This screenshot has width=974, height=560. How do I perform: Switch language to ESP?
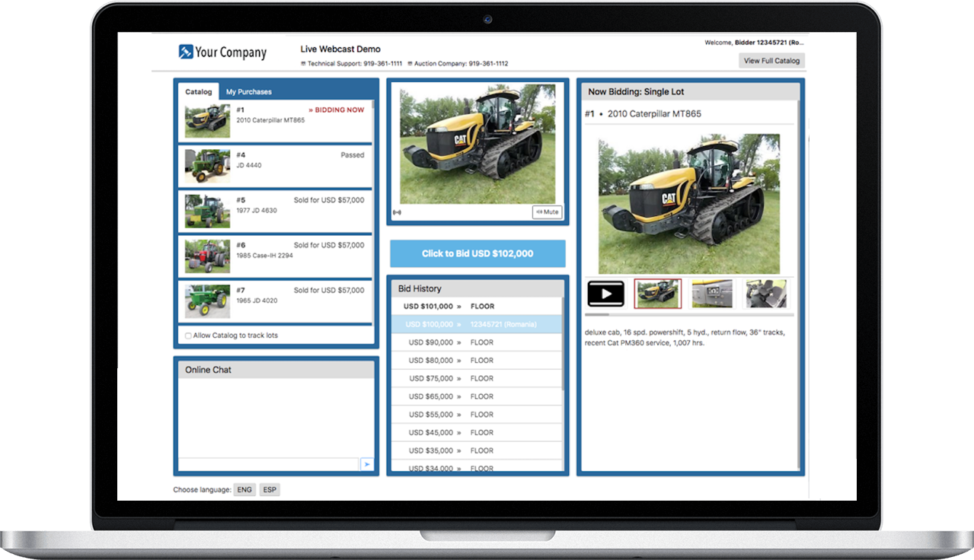[270, 490]
